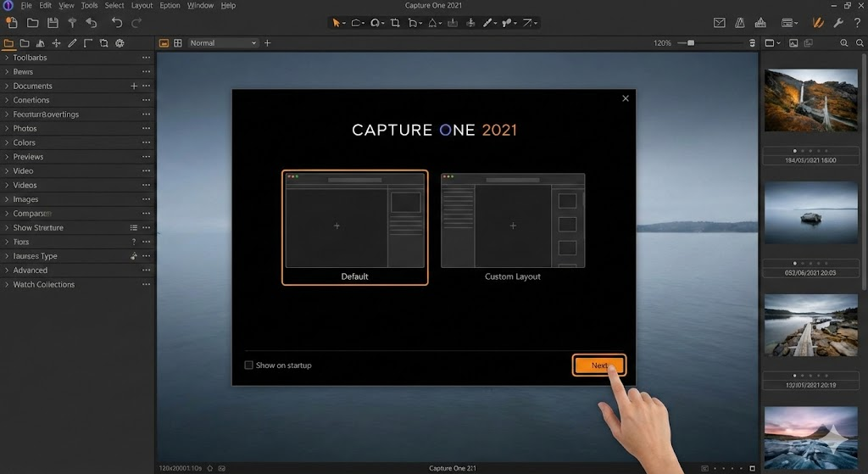
Task: Open the move arrows tool tab
Action: point(56,42)
